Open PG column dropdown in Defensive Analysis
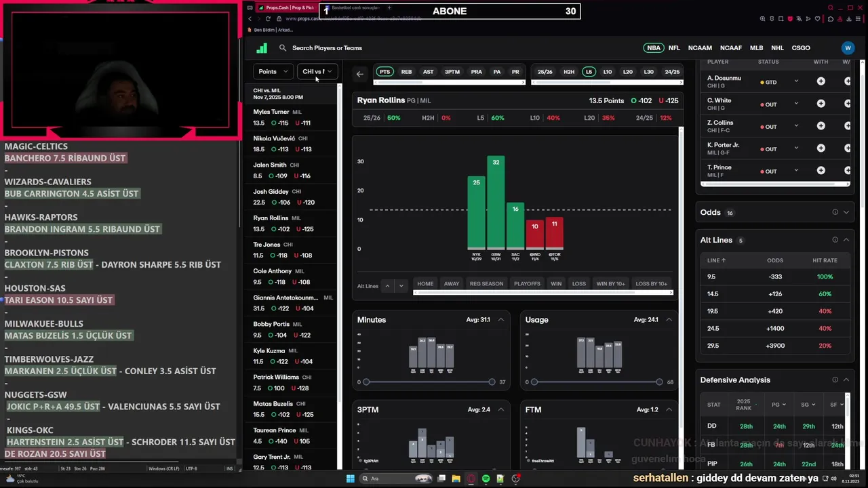This screenshot has height=488, width=868. click(x=779, y=405)
